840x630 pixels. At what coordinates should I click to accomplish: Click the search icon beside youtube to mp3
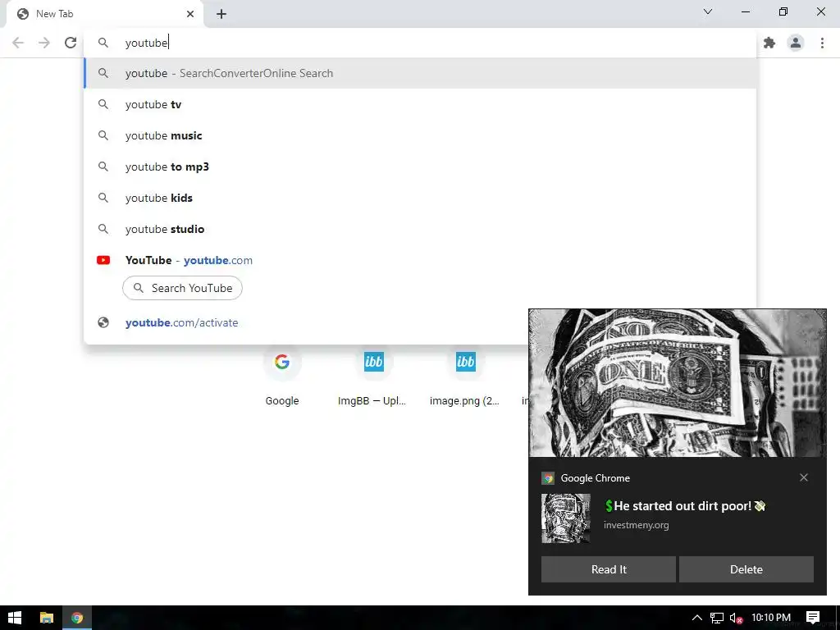(103, 167)
